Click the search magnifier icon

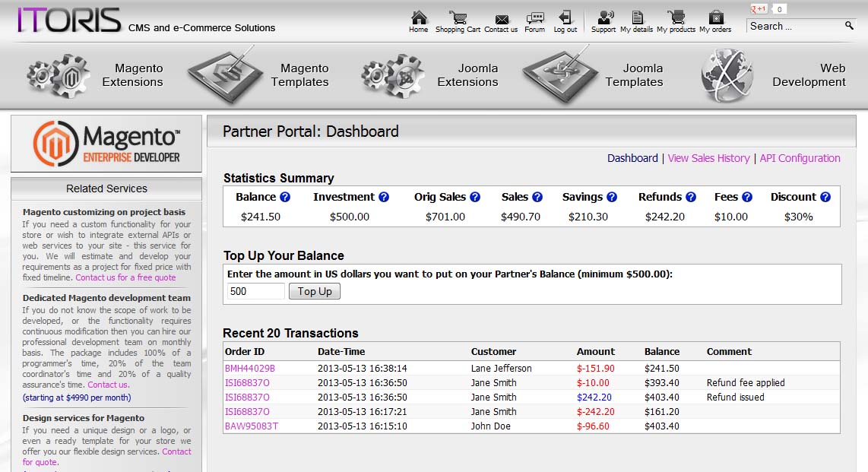[849, 25]
